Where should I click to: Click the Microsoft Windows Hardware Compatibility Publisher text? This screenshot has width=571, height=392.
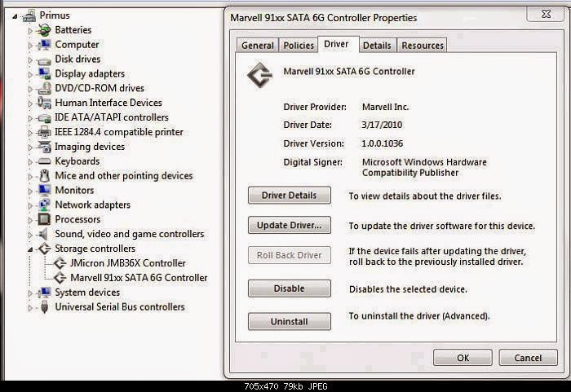click(424, 167)
